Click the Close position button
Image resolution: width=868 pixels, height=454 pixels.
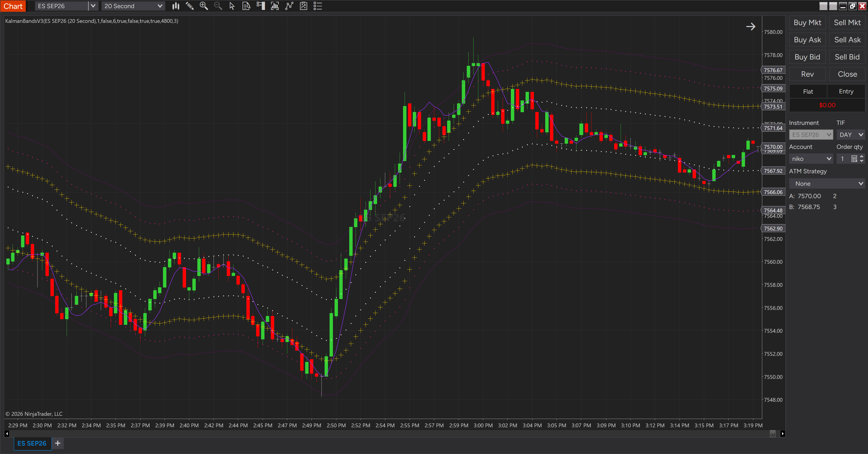[x=847, y=74]
